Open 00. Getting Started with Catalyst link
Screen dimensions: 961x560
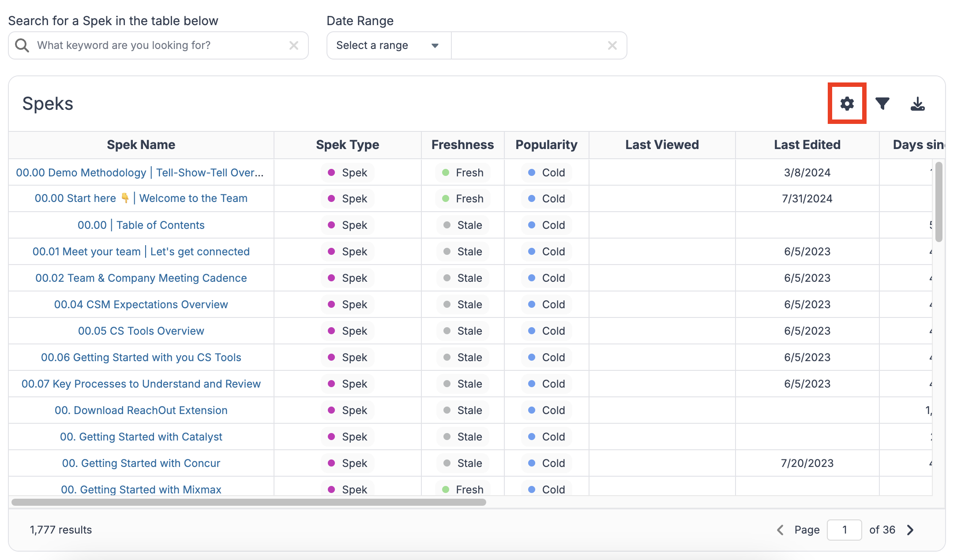[141, 437]
